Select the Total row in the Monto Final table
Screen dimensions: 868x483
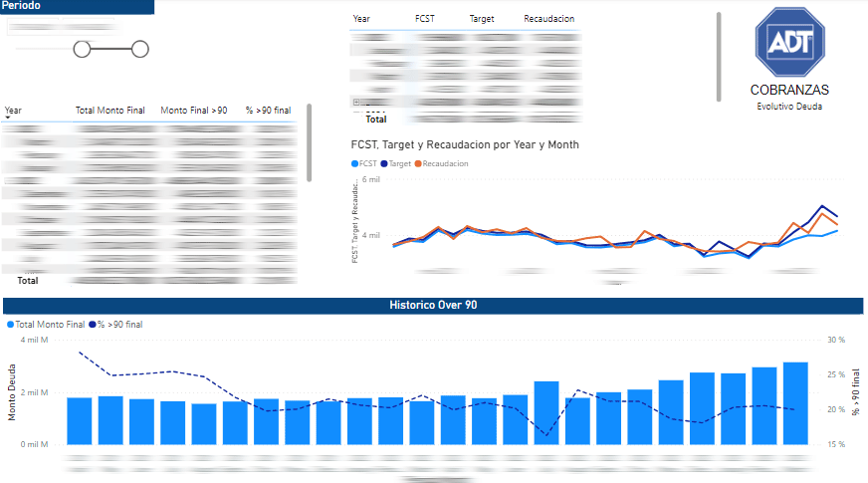(x=149, y=280)
